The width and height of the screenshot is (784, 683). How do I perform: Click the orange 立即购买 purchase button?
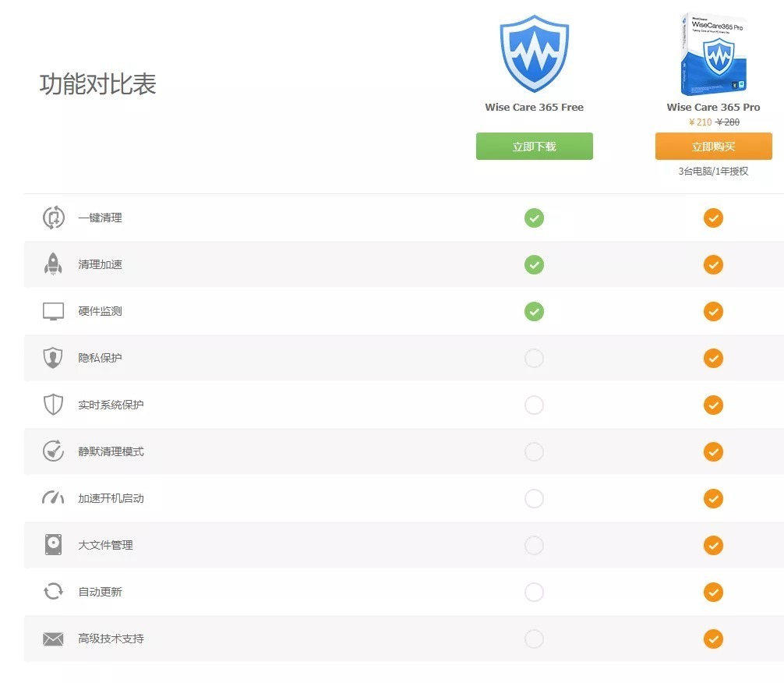(x=713, y=146)
